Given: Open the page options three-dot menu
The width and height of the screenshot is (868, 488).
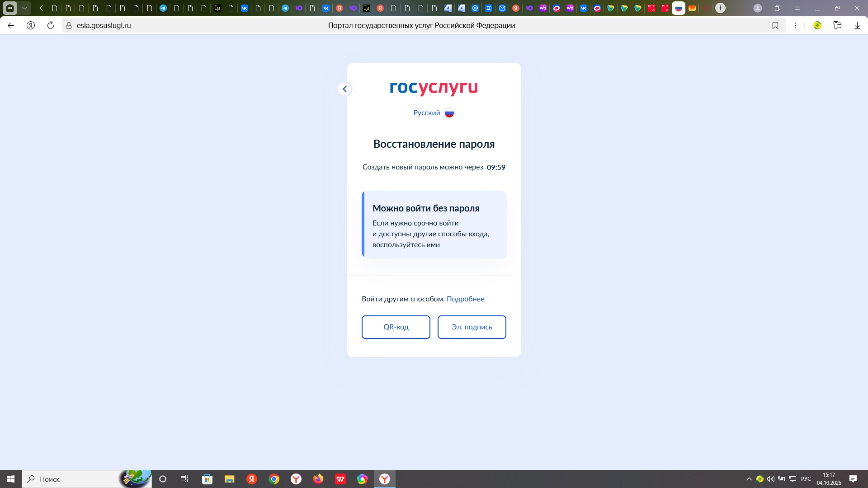Looking at the screenshot, I should coord(795,26).
